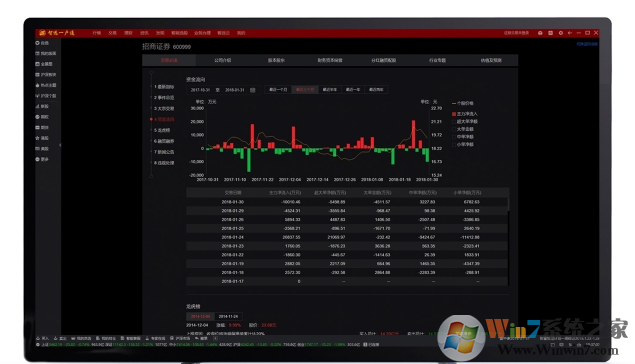Click 个股价格 orange line legend
635x364 pixels.
click(x=462, y=103)
